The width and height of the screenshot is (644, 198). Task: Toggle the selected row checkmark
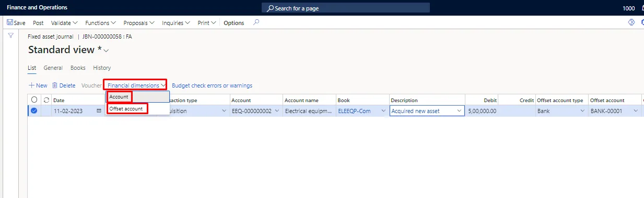point(34,111)
